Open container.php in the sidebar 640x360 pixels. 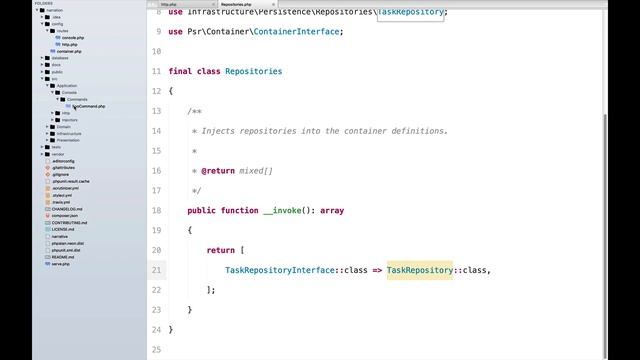pos(69,51)
